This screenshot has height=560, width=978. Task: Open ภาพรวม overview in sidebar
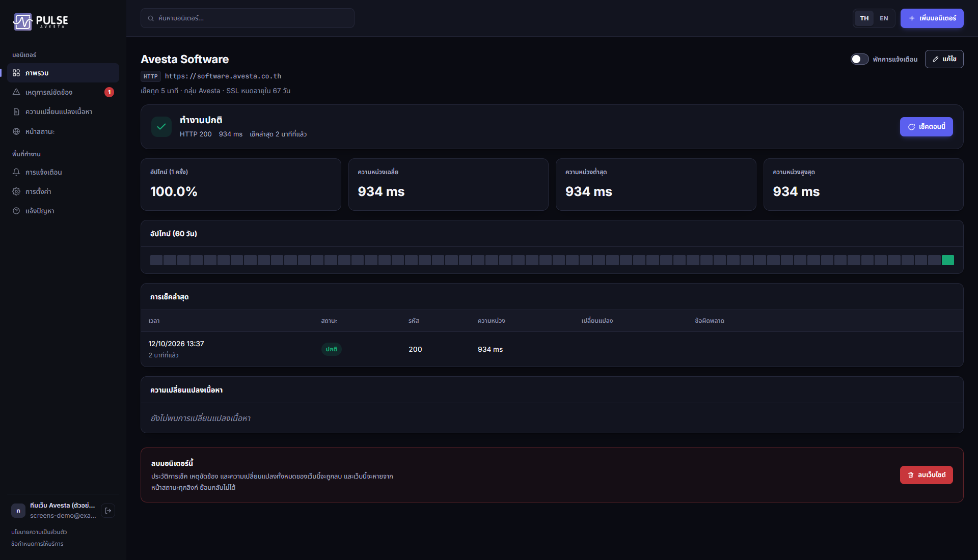(63, 73)
